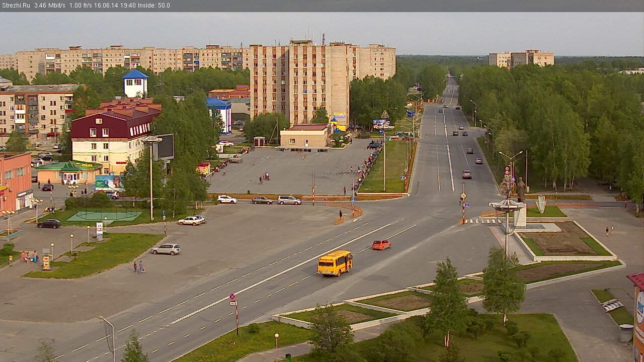Click the yellow bus on the road
Viewport: 644px width, 362px height.
335,263
